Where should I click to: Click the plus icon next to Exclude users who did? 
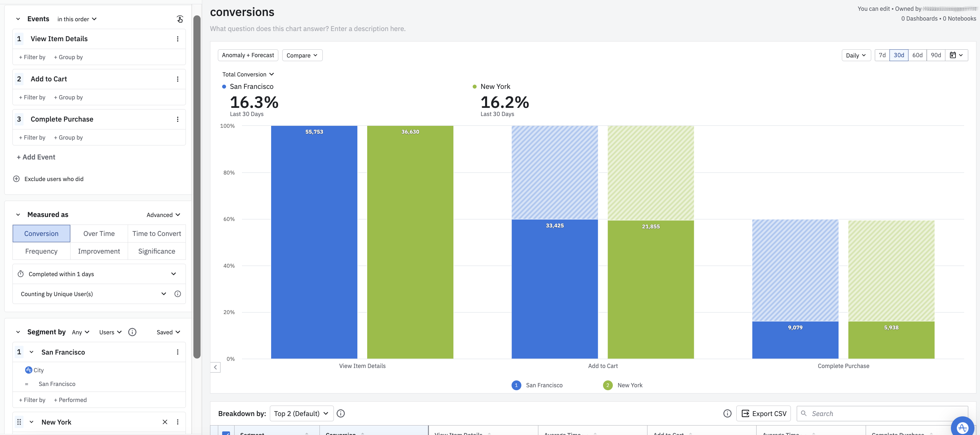coord(16,179)
